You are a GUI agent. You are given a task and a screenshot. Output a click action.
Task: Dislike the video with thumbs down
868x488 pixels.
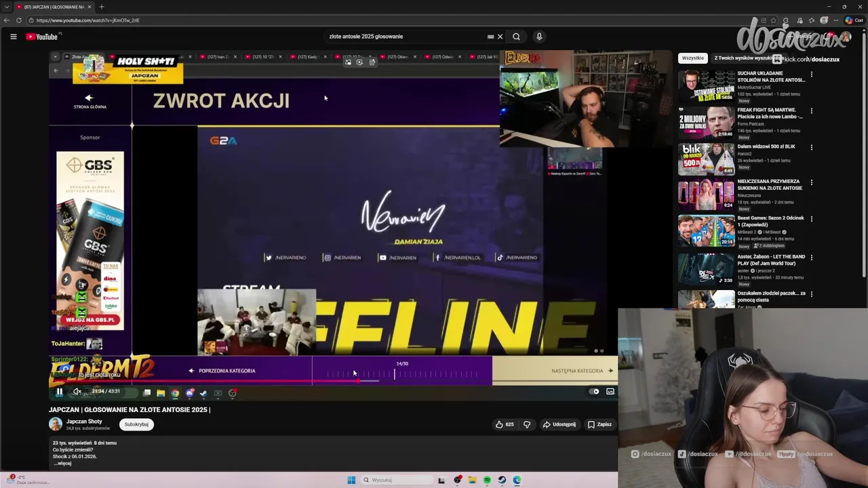click(x=527, y=424)
